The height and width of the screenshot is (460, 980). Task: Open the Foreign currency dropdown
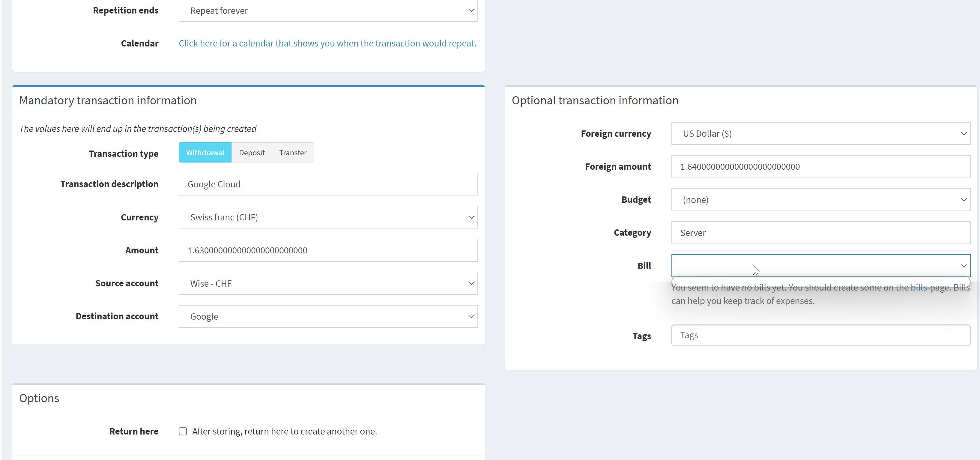(820, 133)
